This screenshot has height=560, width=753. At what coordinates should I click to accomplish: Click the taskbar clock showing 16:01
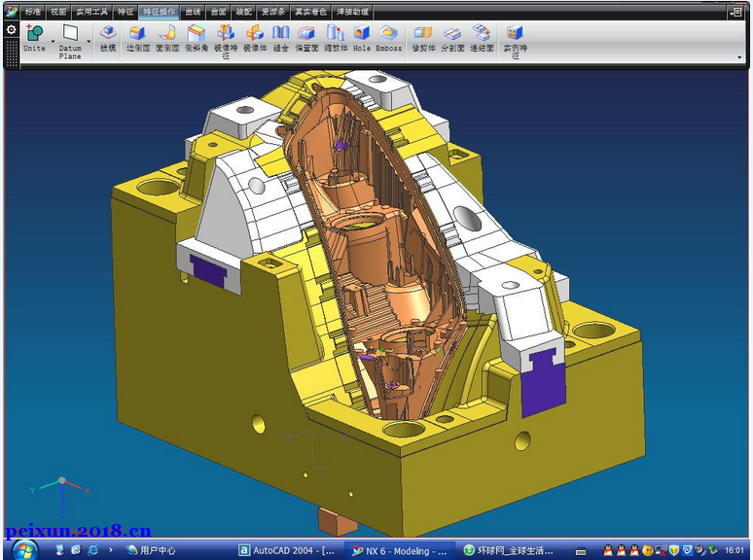(x=735, y=550)
